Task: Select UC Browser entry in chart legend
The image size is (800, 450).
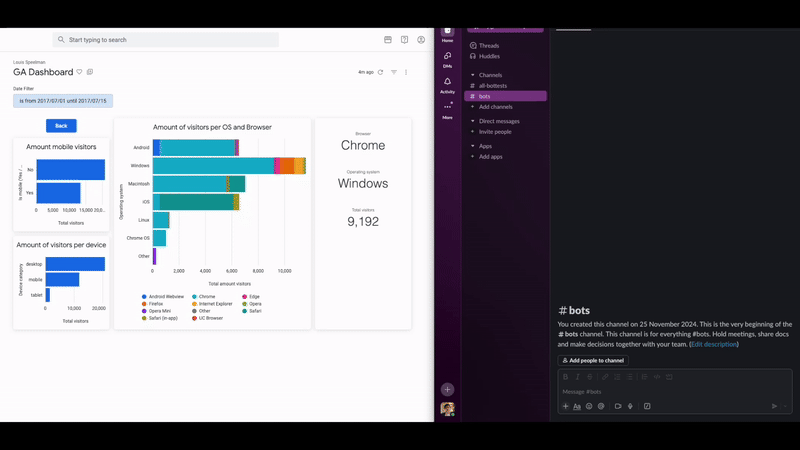Action: tap(208, 318)
